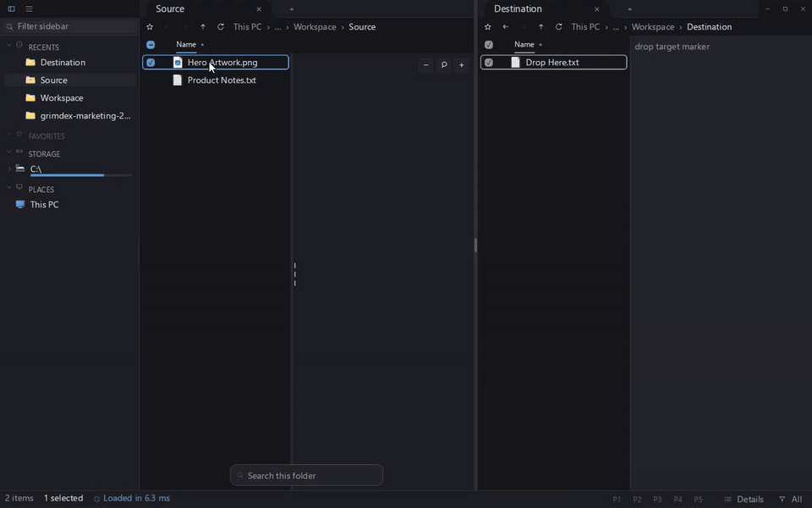
Task: Expand the ellipsis in Source breadcrumb
Action: [277, 27]
